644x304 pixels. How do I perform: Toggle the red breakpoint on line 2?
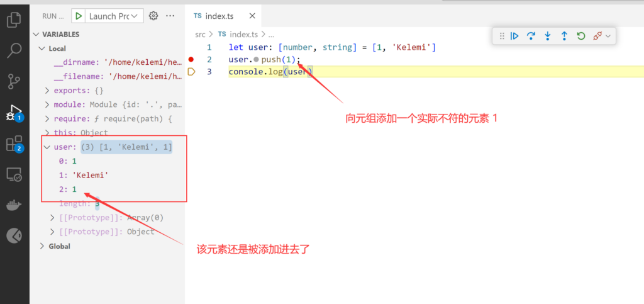point(191,60)
